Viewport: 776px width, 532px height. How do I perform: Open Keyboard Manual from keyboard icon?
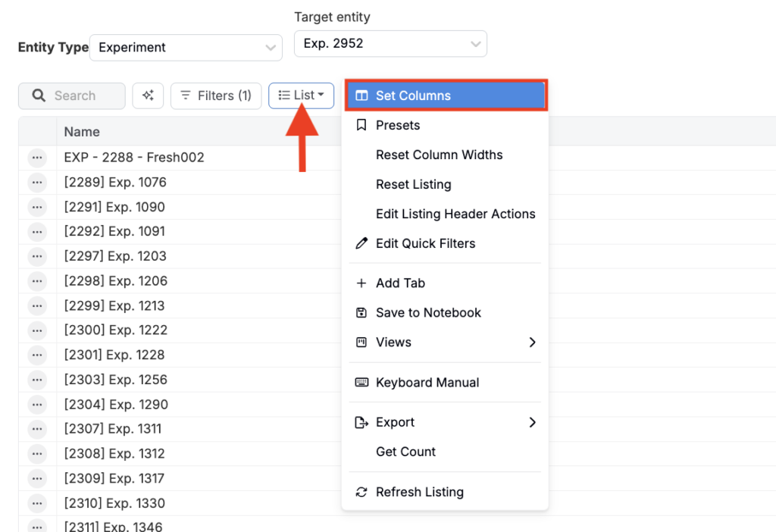pos(427,383)
